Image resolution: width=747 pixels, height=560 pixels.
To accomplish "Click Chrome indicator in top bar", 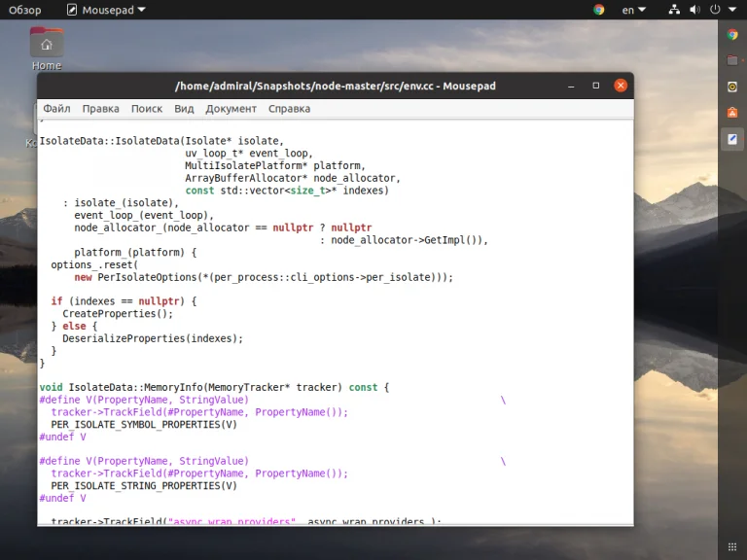I will 599,10.
